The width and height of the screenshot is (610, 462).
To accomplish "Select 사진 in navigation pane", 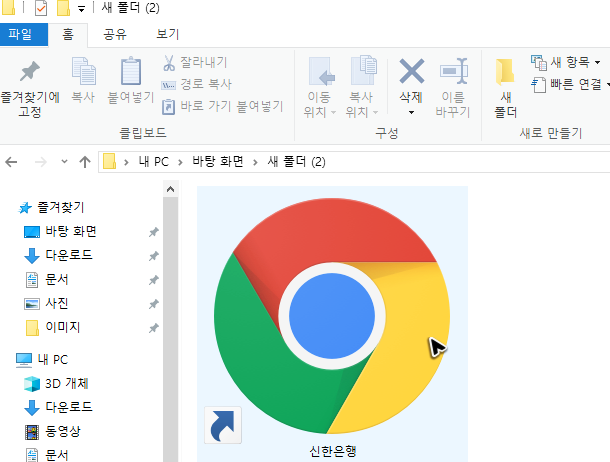I will point(56,303).
